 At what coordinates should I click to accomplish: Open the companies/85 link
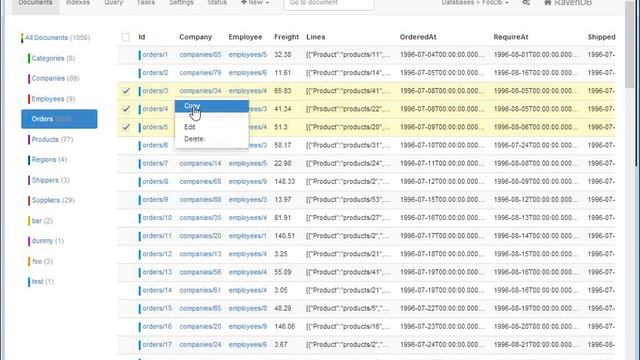tap(200, 55)
